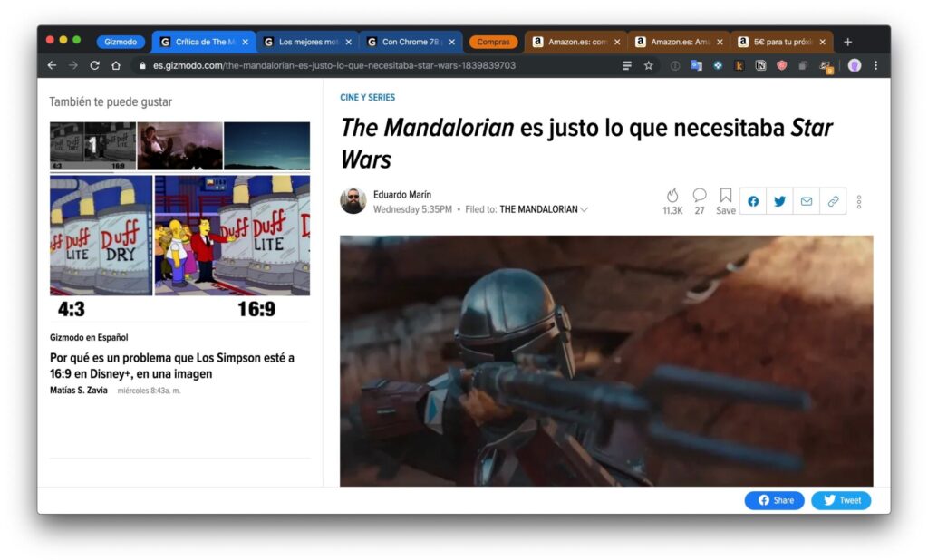The height and width of the screenshot is (560, 928).
Task: Send the article using the email icon
Action: [x=807, y=201]
